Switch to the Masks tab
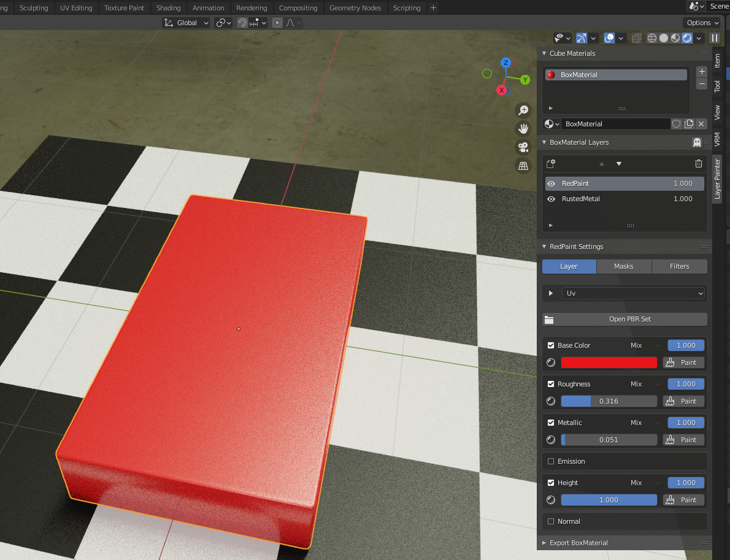Image resolution: width=730 pixels, height=560 pixels. pyautogui.click(x=624, y=266)
